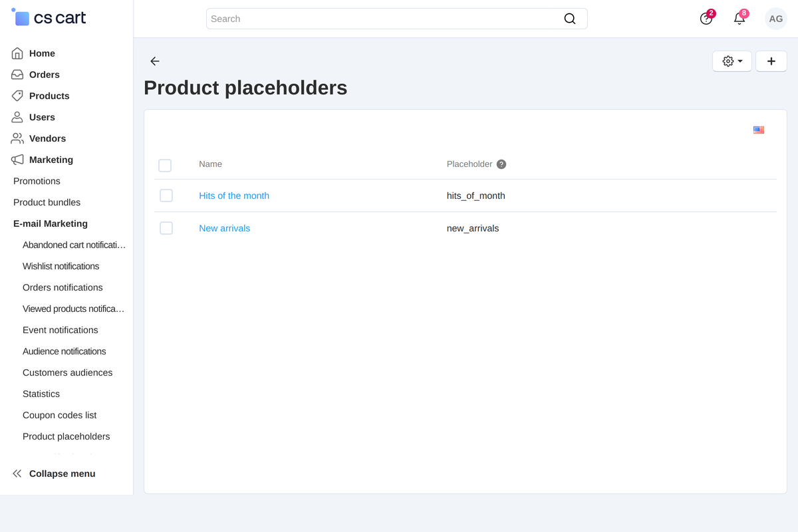Open the gear settings dropdown
This screenshot has height=532, width=798.
(x=732, y=61)
